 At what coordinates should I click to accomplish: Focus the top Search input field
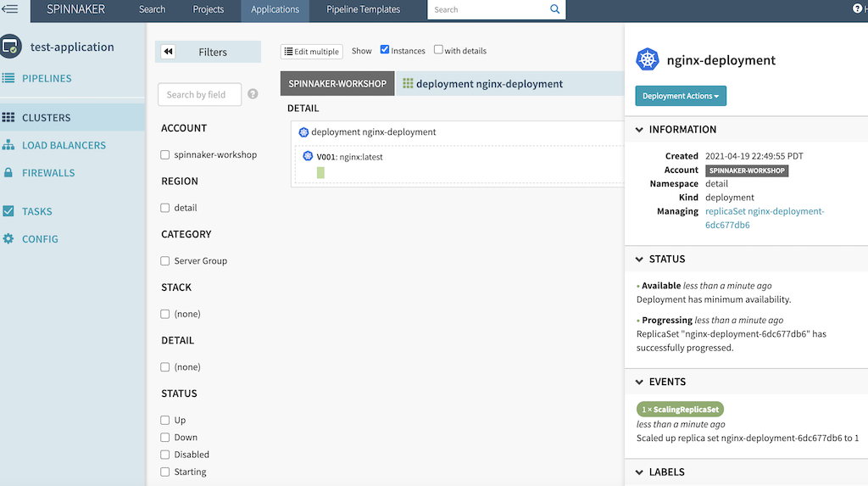489,9
